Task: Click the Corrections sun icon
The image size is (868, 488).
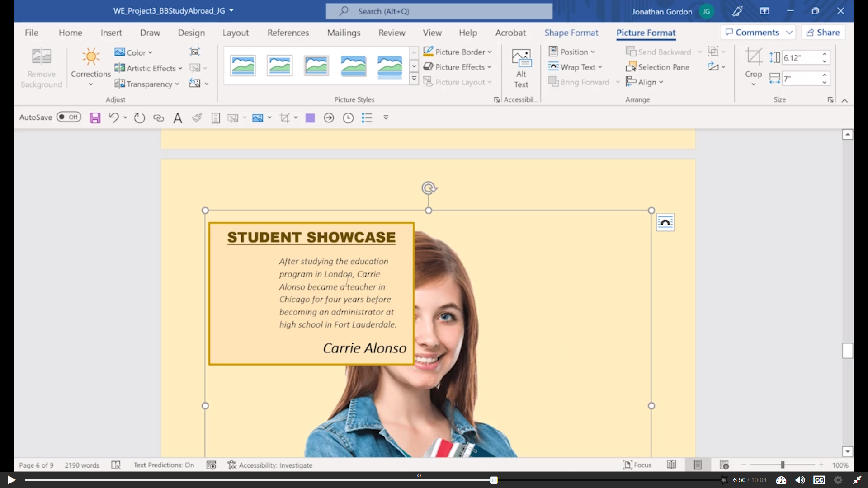Action: click(91, 57)
